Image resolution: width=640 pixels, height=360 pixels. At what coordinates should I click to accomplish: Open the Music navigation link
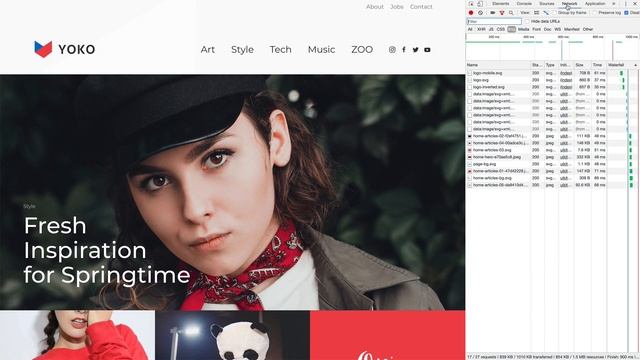322,49
